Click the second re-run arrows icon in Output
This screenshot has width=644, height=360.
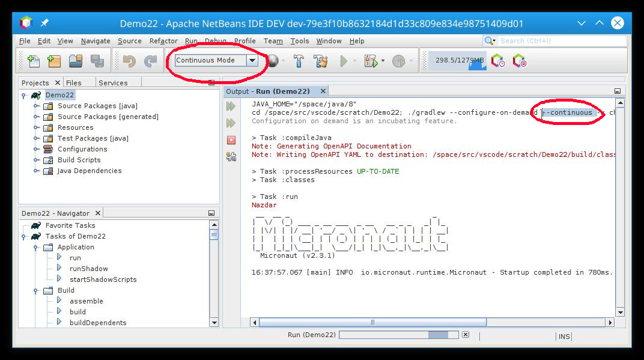(231, 123)
